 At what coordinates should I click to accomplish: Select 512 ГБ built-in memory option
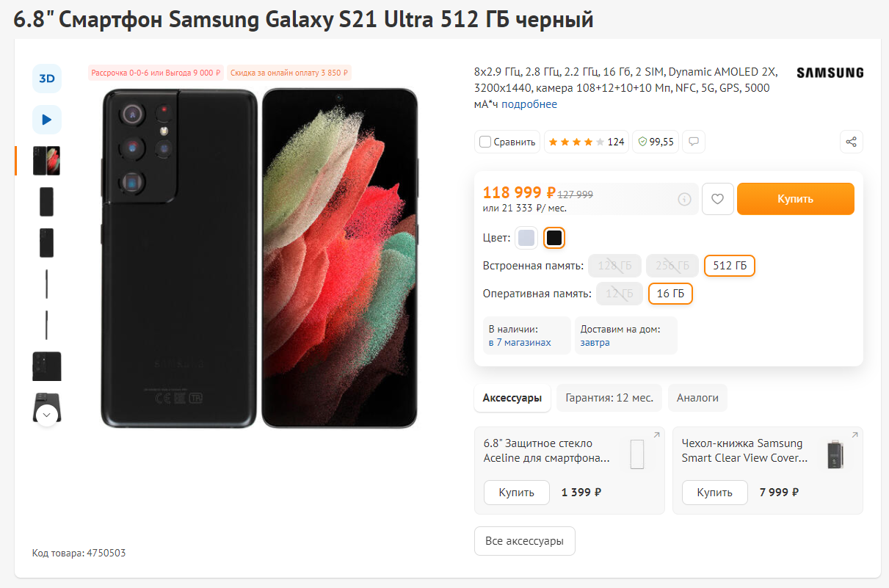click(729, 266)
